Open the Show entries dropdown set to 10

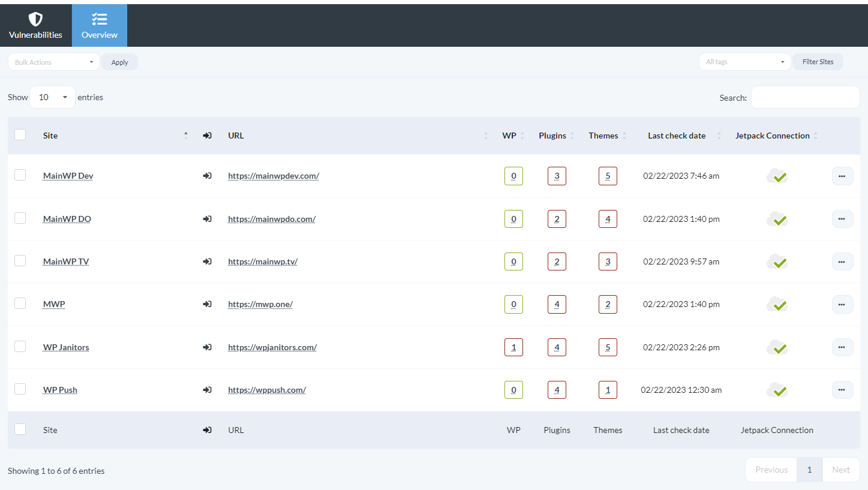coord(52,97)
